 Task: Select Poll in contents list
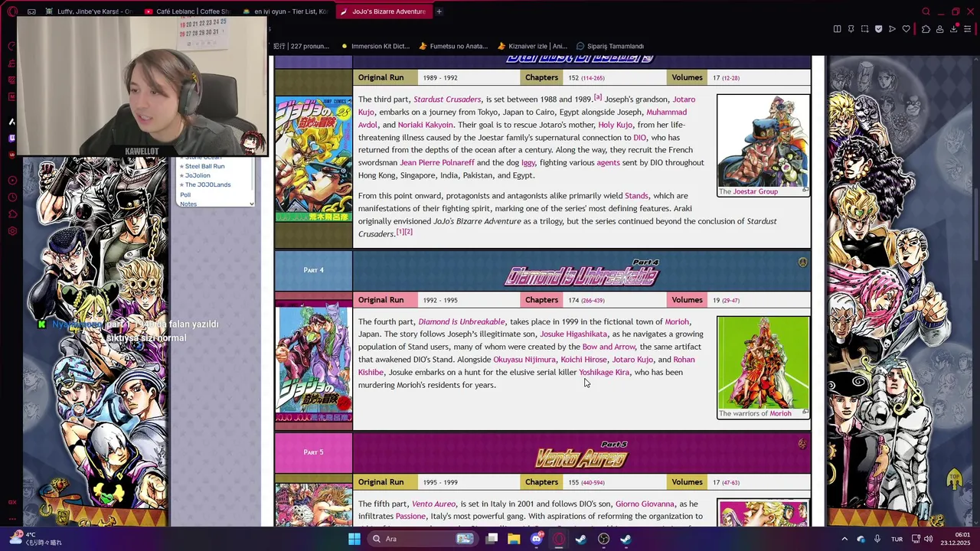[185, 195]
